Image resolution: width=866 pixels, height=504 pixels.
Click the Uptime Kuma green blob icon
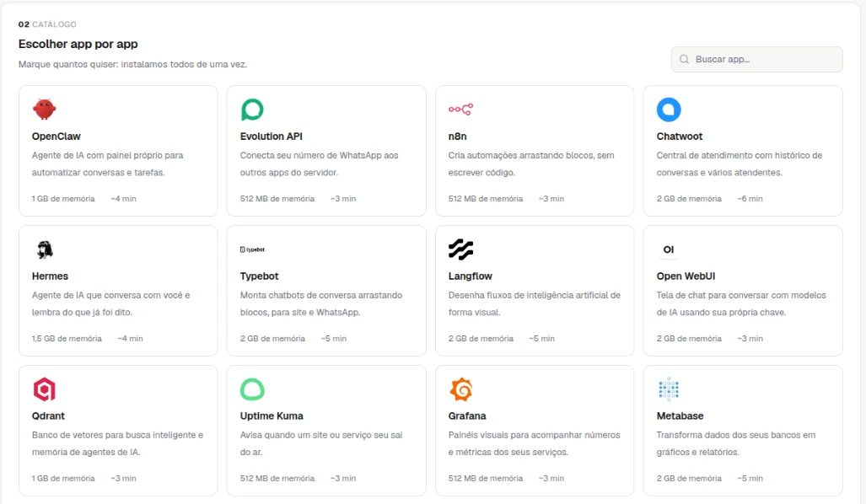click(252, 389)
